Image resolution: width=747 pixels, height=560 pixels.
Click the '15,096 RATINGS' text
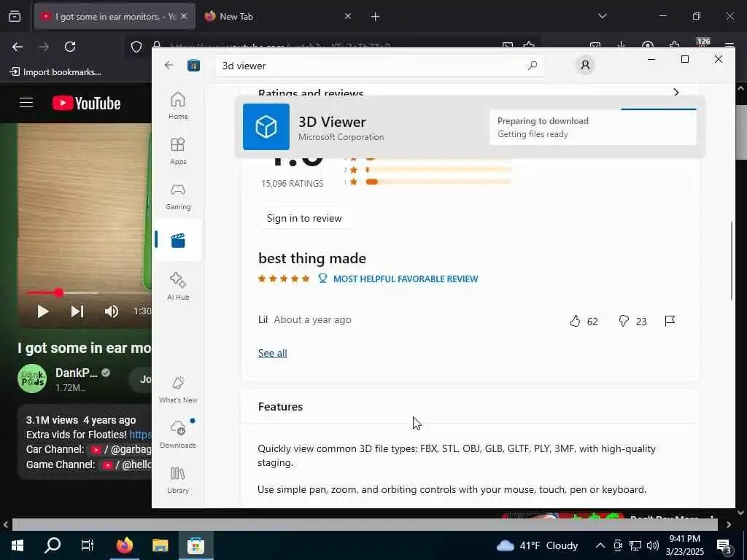(x=293, y=183)
